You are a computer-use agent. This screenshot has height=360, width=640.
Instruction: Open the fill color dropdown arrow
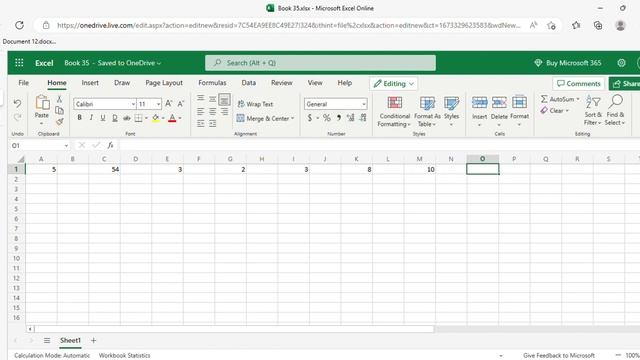click(163, 118)
